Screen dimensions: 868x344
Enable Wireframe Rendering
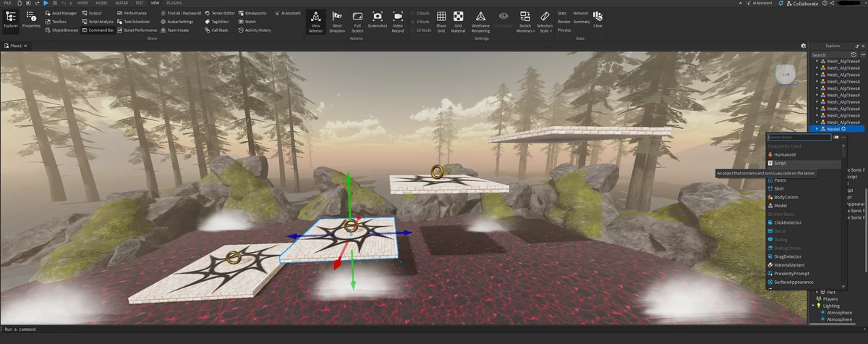[480, 21]
